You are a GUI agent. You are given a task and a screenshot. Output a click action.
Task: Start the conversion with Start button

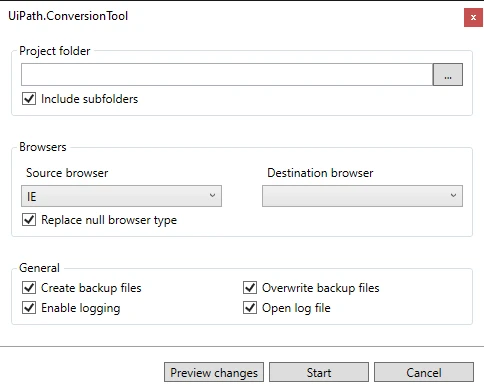[319, 372]
